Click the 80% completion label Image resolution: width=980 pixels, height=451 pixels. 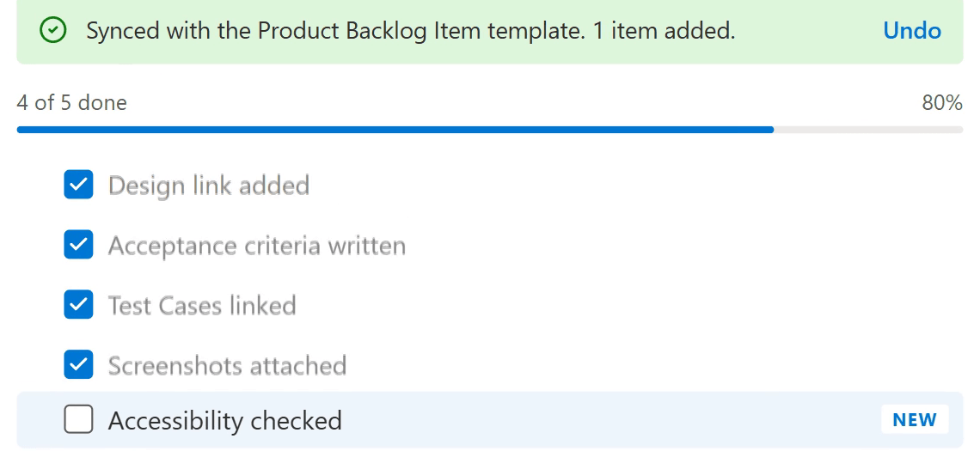click(942, 102)
